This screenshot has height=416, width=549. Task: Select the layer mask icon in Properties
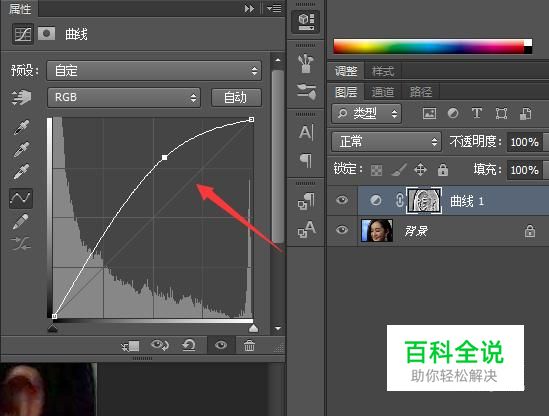pyautogui.click(x=47, y=34)
